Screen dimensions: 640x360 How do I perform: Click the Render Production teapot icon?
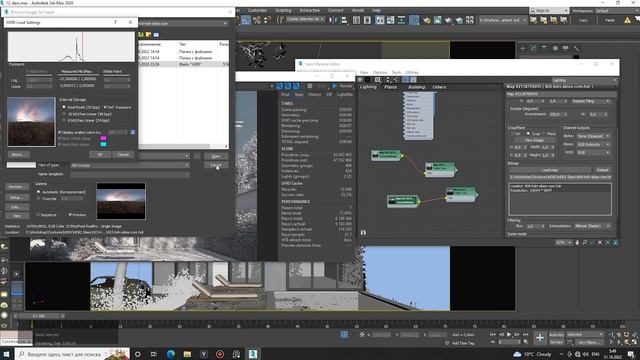point(448,20)
